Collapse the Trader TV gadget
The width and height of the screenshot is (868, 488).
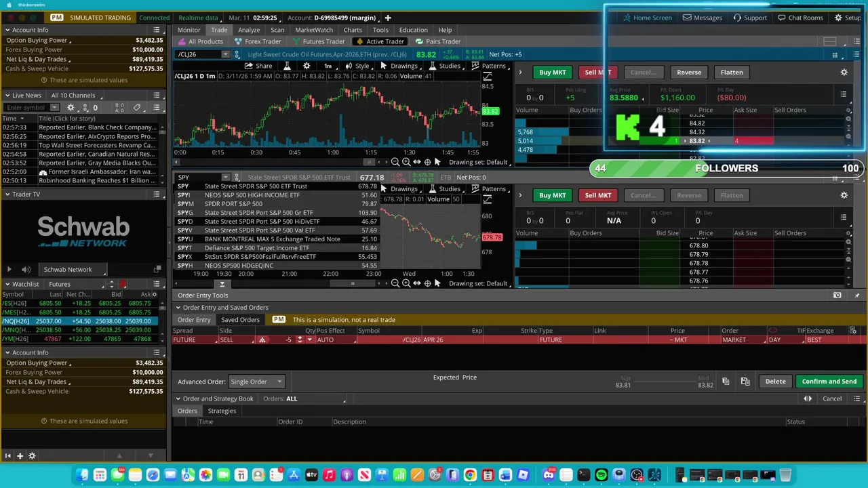[7, 195]
